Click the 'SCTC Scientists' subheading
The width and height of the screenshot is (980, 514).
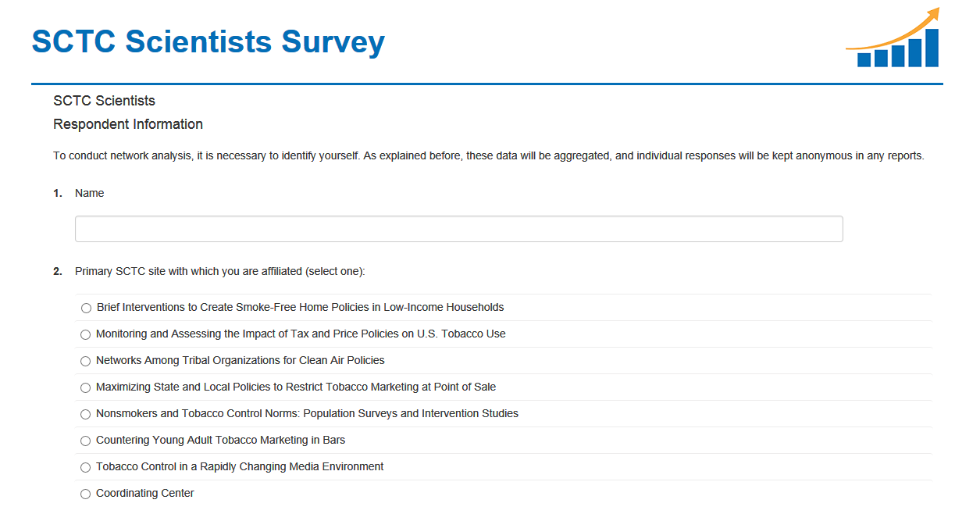(x=104, y=101)
